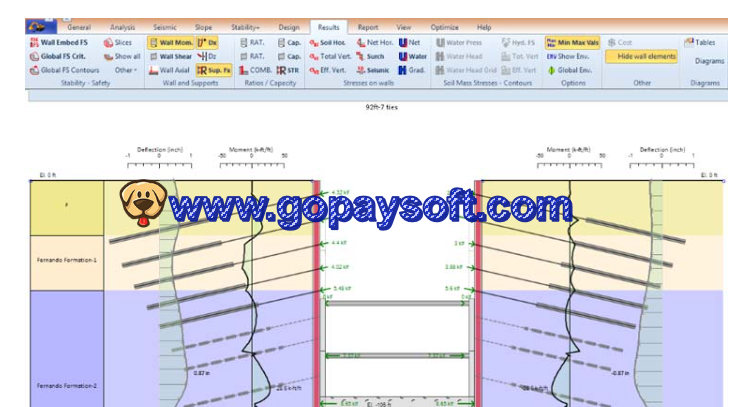Display Water pressures on walls
The width and height of the screenshot is (740, 407).
412,57
